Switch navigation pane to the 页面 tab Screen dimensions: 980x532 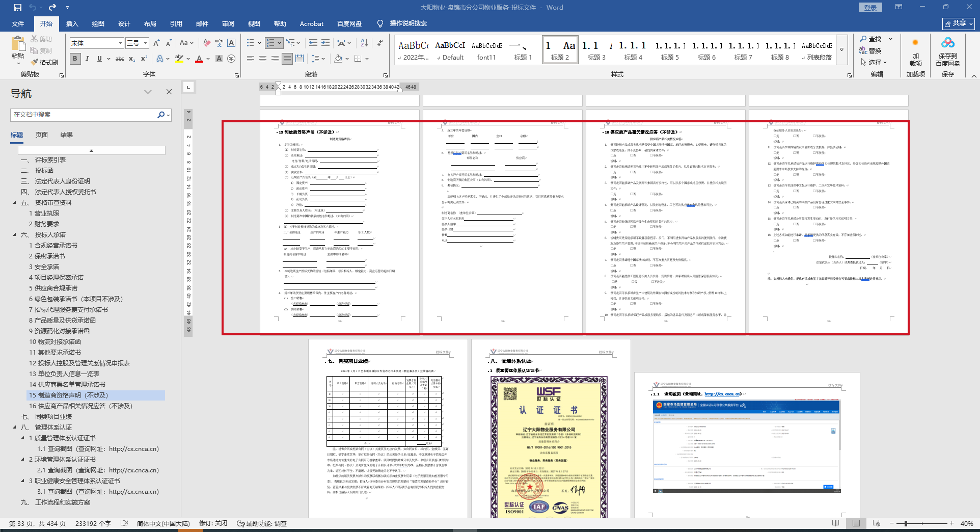(42, 135)
